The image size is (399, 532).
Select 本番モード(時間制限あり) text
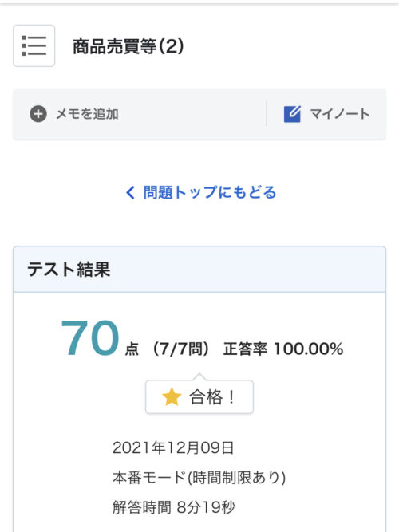(x=199, y=478)
